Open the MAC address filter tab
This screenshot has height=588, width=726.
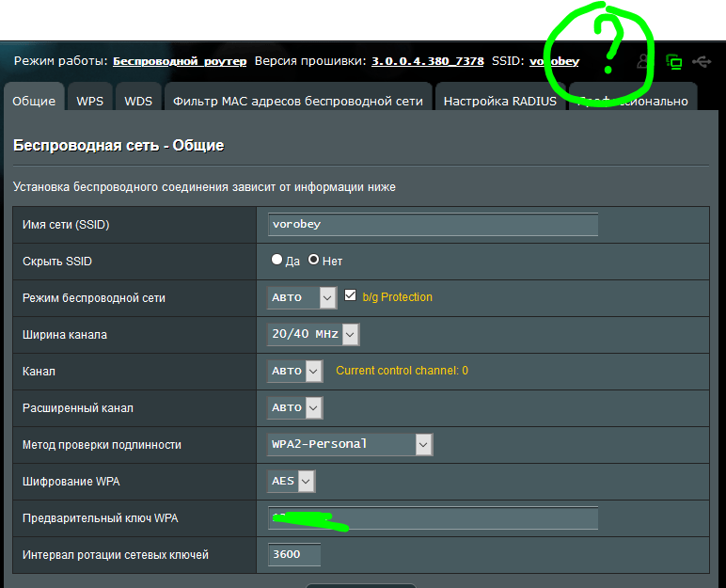point(297,101)
